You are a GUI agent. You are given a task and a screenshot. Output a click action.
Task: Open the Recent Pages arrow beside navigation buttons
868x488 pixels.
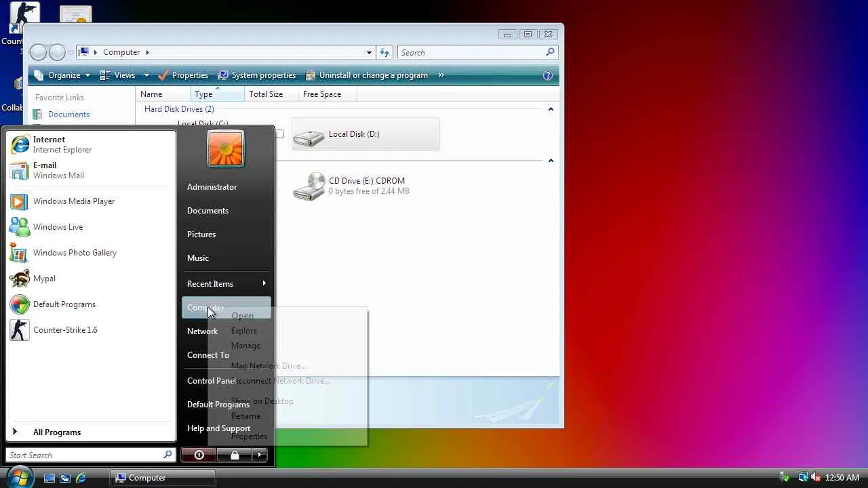pos(71,52)
